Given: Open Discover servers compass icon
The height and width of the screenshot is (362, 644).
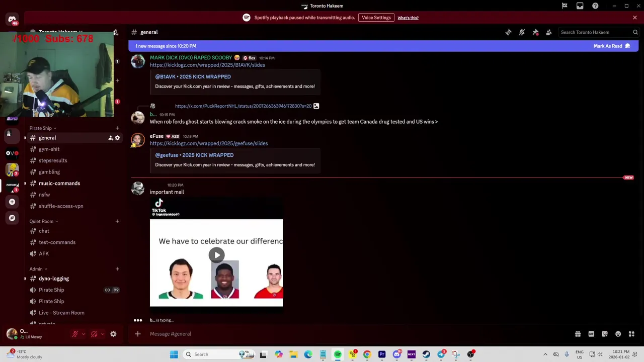Looking at the screenshot, I should pos(12,218).
